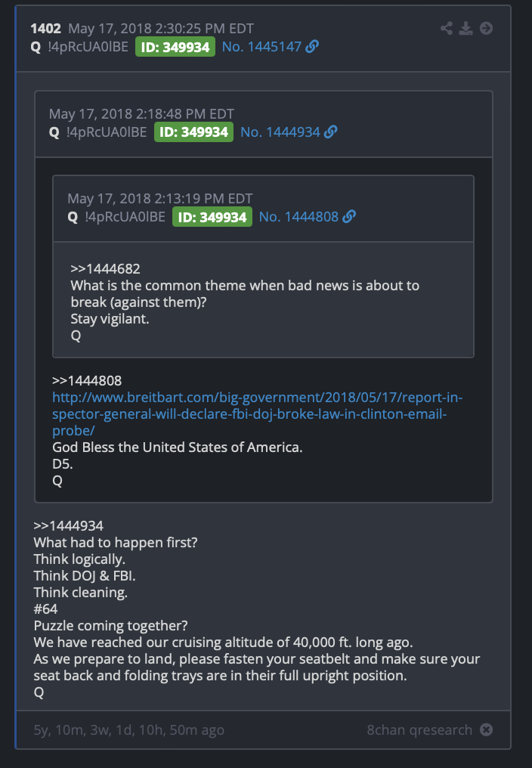Click chain-link icon beside No. 1445147
532x768 pixels.
(x=312, y=47)
